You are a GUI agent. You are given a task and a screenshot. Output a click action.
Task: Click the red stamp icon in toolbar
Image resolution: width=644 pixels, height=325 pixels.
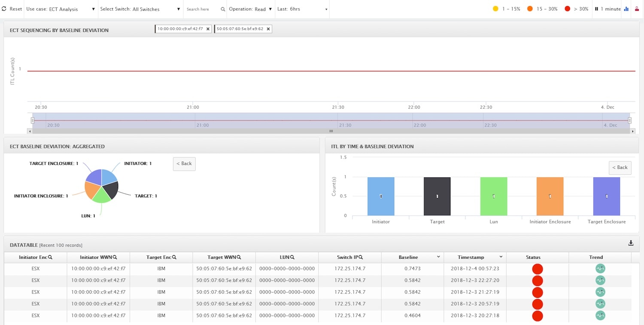click(637, 9)
